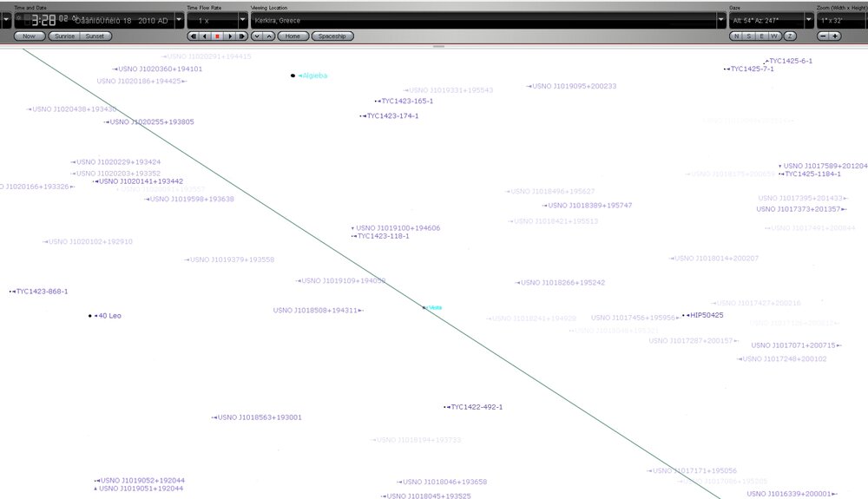
Task: Raise elevation with up chevron button
Action: pyautogui.click(x=269, y=36)
